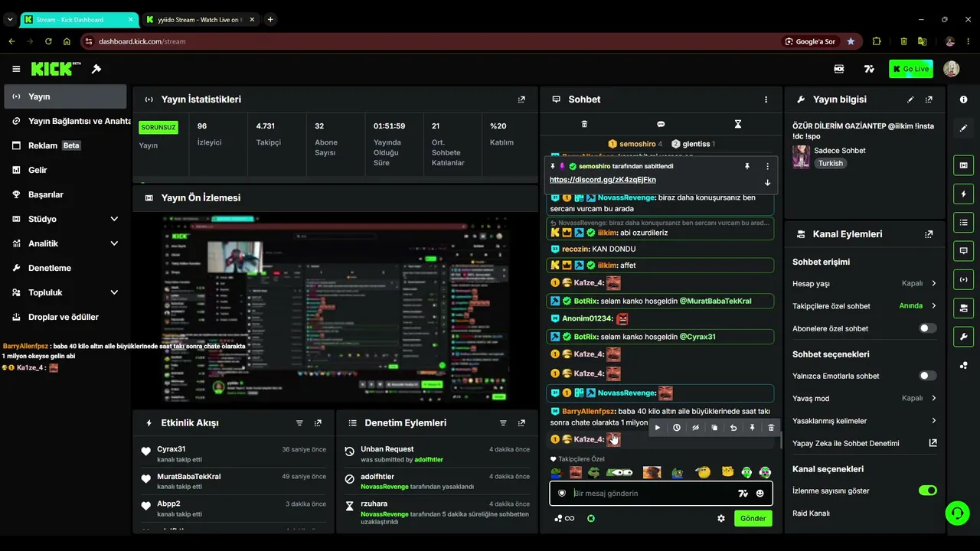Expand pinned message with the down arrow
Image resolution: width=980 pixels, height=551 pixels.
click(767, 183)
